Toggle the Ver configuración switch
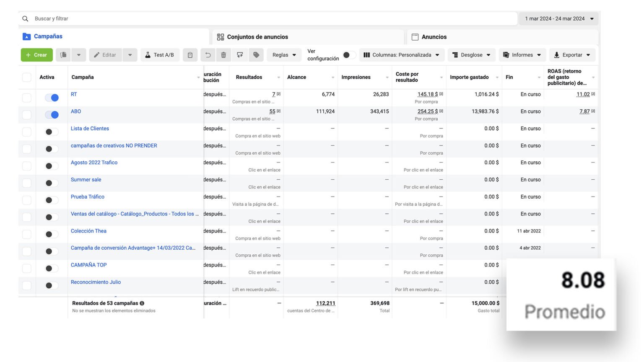Image resolution: width=644 pixels, height=362 pixels. [x=349, y=55]
